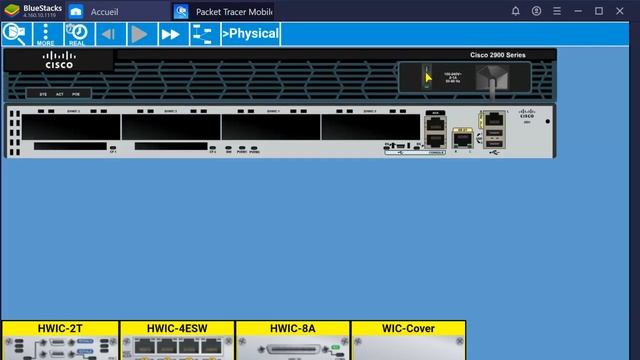Select the WIC-Cover module card
Screen dimensions: 640x360
(408, 340)
